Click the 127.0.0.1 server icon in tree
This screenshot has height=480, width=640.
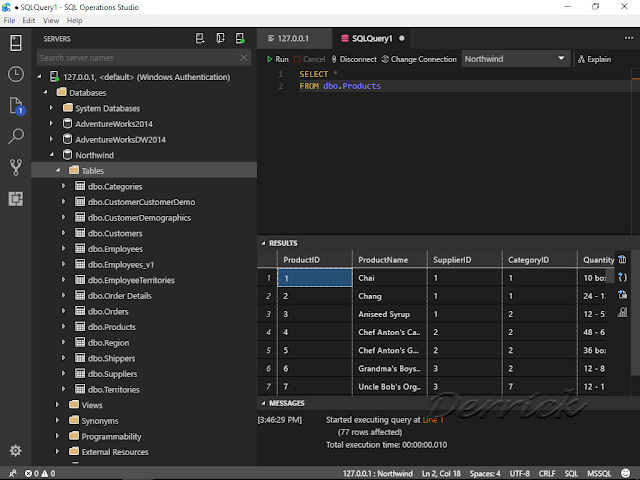(x=54, y=76)
